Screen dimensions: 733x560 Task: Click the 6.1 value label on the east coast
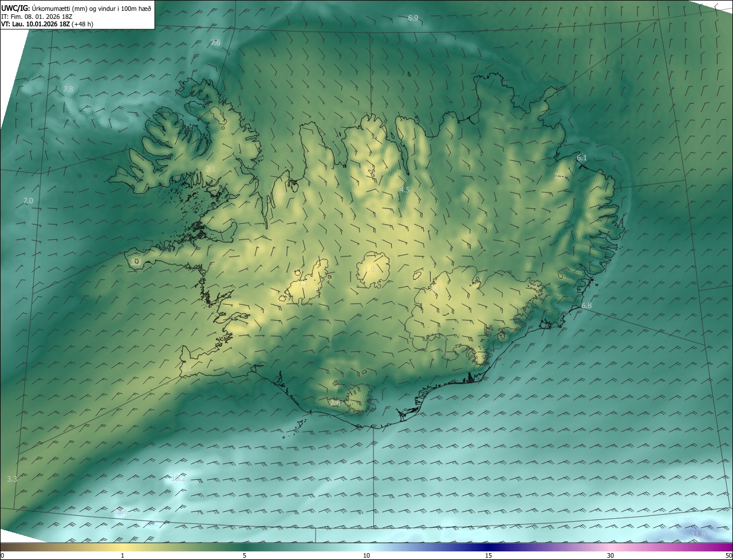pyautogui.click(x=582, y=157)
